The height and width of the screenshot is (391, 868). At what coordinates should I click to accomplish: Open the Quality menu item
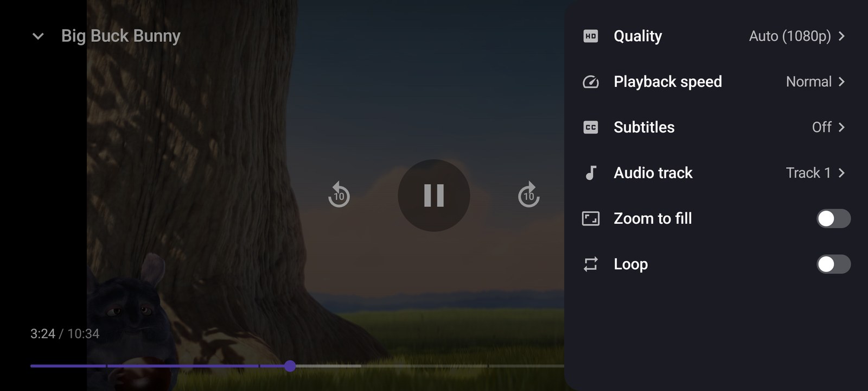[716, 36]
